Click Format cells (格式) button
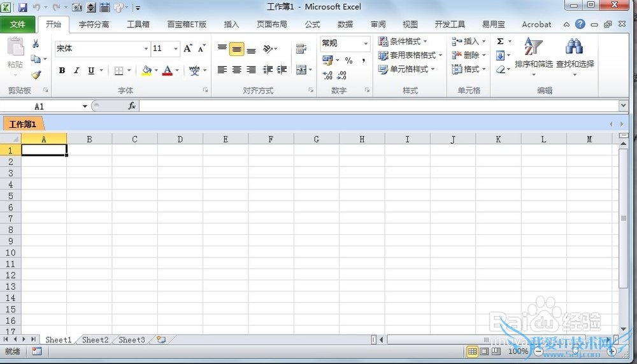This screenshot has height=364, width=637. [x=468, y=69]
